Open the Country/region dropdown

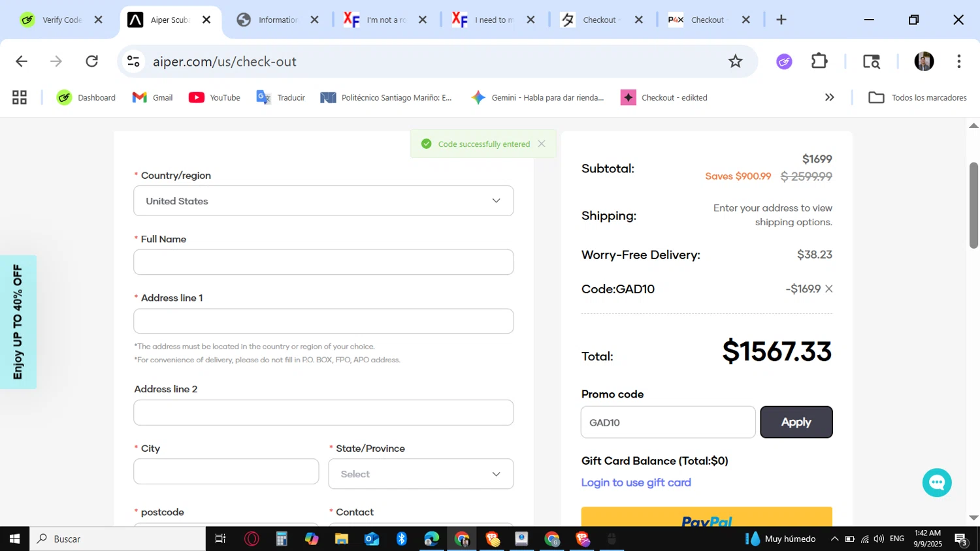click(x=323, y=201)
